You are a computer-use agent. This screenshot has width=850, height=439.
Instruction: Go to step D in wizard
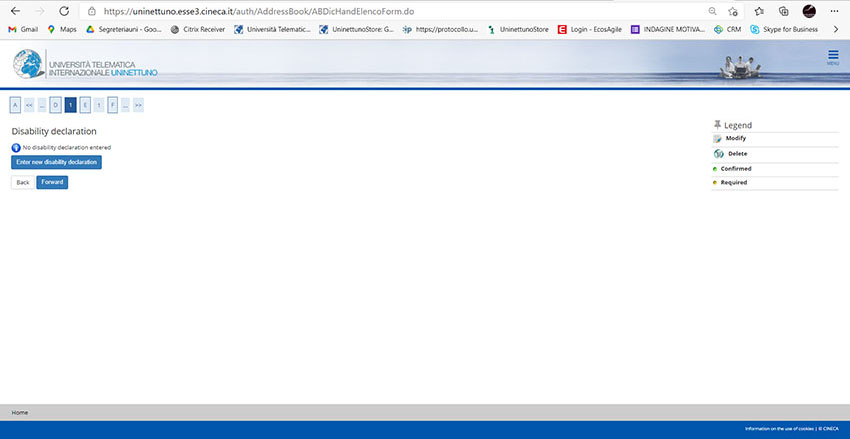56,104
